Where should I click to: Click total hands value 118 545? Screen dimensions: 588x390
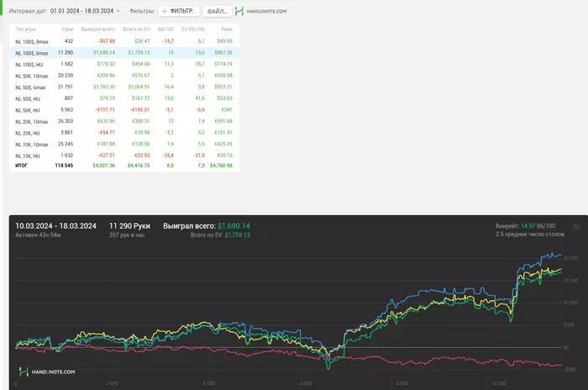click(64, 166)
